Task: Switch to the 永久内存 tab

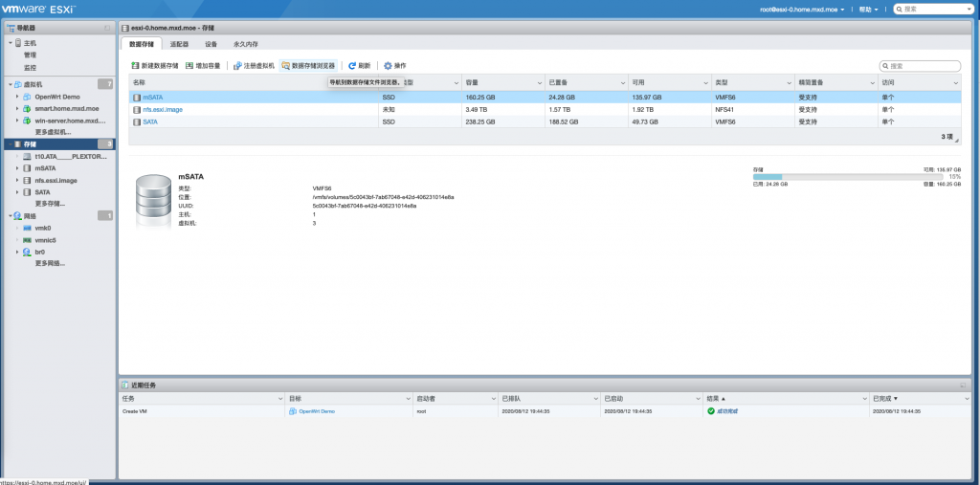Action: (246, 44)
